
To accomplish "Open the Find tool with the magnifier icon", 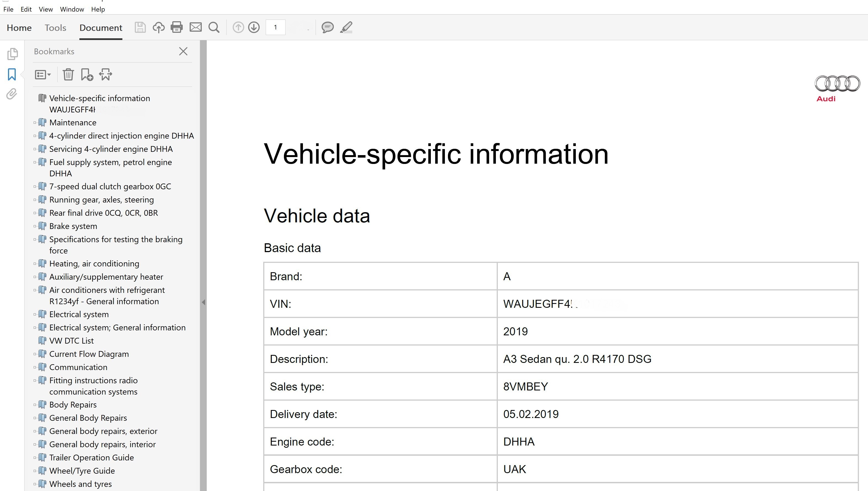I will pos(214,27).
